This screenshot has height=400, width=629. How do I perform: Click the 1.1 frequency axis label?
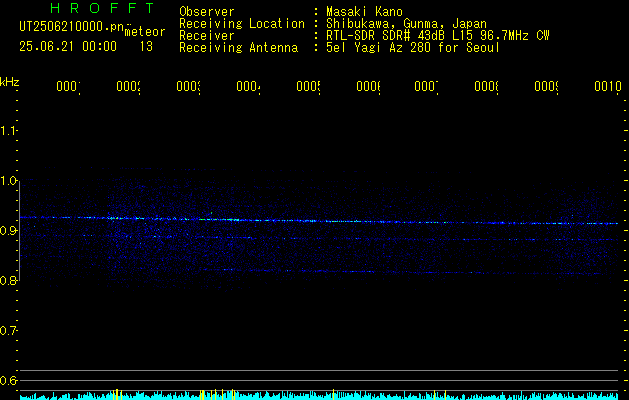click(8, 130)
